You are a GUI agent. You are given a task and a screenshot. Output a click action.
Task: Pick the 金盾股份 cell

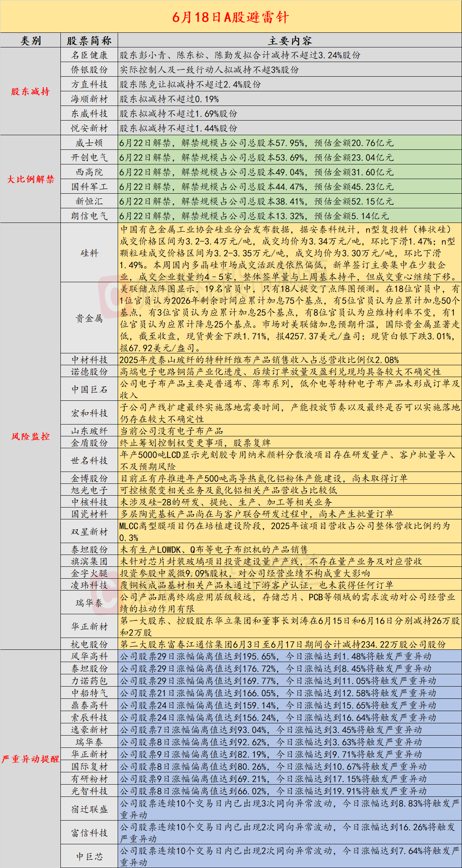coord(89,443)
